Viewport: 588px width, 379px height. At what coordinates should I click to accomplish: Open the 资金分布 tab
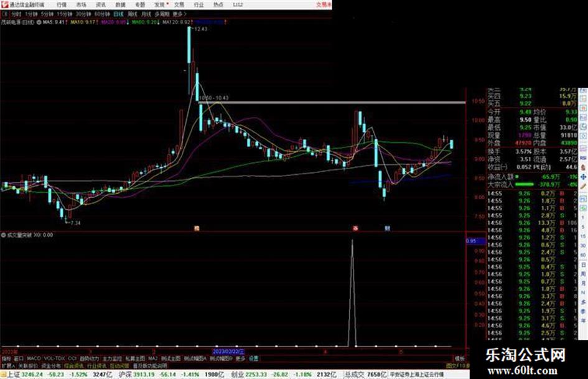pyautogui.click(x=51, y=365)
